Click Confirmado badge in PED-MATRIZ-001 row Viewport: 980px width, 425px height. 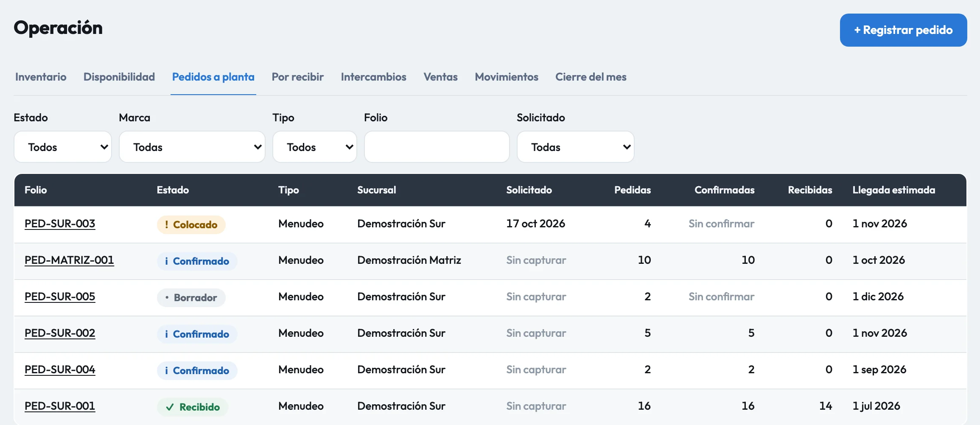coord(197,261)
